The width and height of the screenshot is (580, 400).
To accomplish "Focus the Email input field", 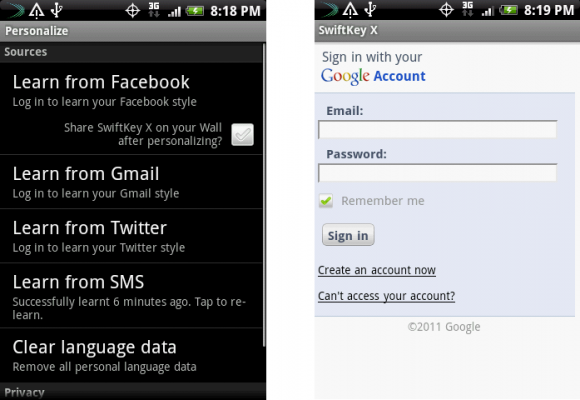I will (437, 130).
